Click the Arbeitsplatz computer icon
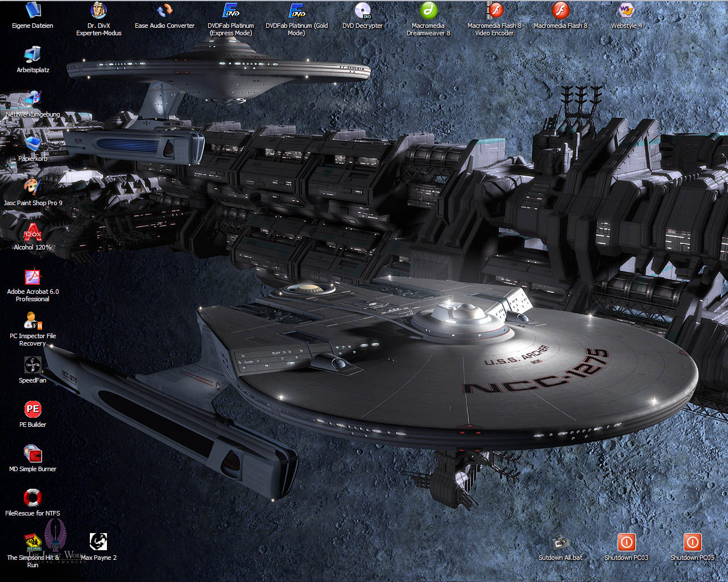The image size is (728, 582). [32, 55]
